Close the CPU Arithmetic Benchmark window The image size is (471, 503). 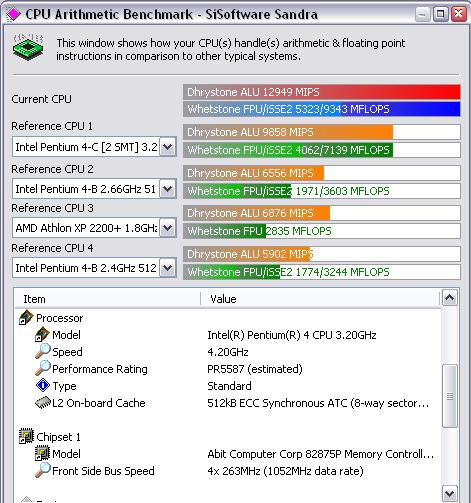(459, 14)
